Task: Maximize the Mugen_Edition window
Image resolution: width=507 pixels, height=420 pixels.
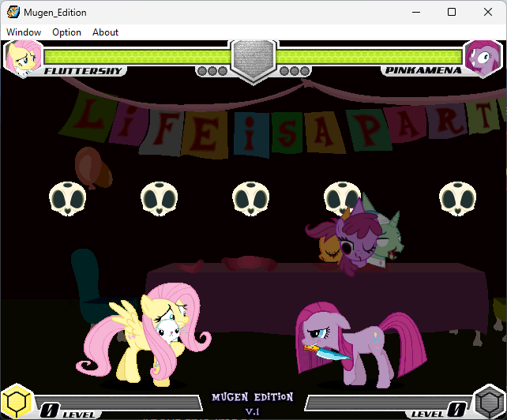Action: coord(452,13)
